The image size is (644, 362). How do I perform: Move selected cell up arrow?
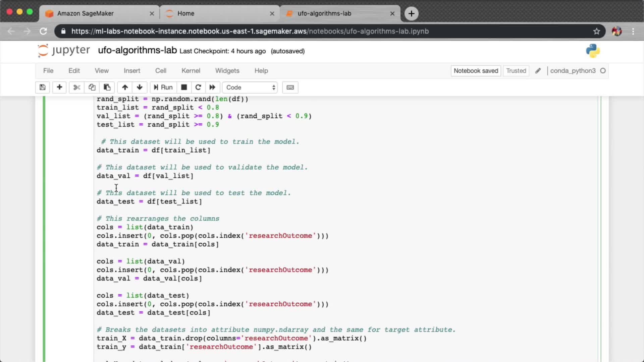125,87
